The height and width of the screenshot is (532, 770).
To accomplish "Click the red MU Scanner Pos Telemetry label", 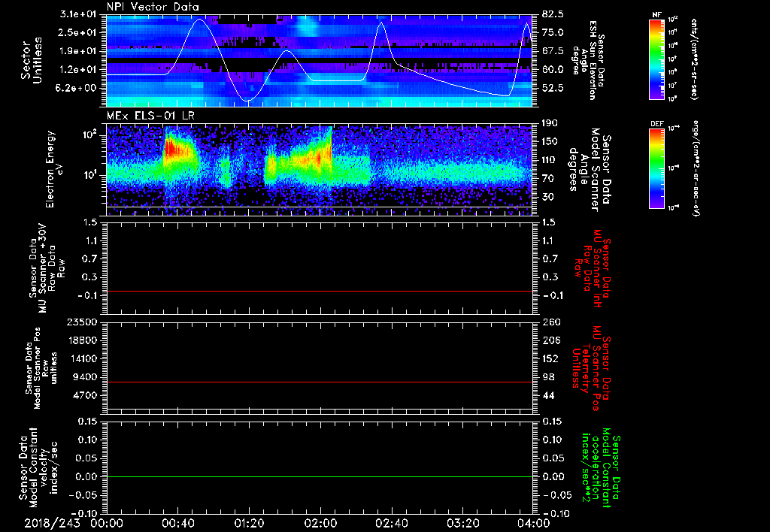I will tap(591, 368).
